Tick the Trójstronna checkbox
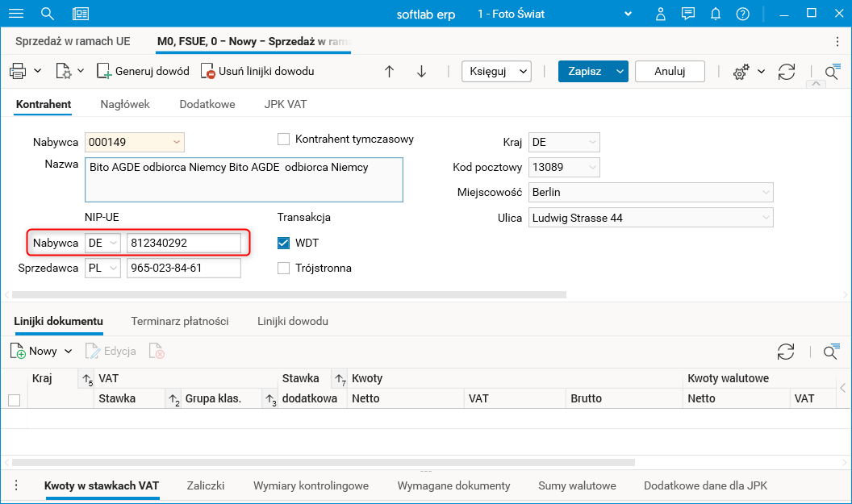Viewport: 852px width, 504px height. point(283,268)
